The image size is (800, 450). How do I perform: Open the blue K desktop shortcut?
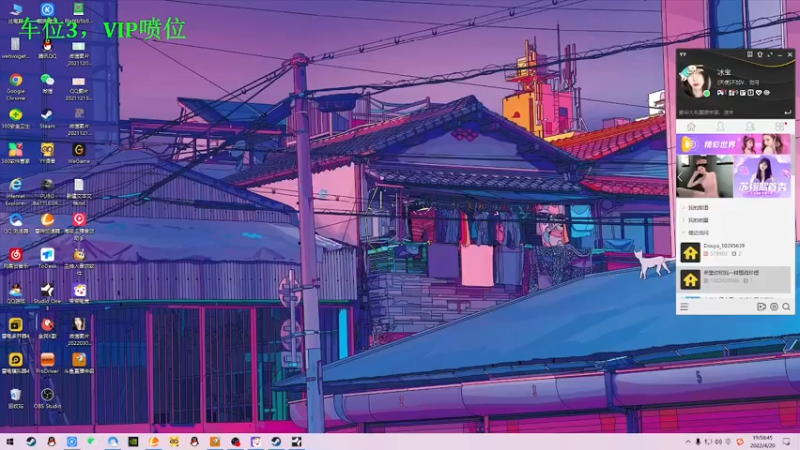[47, 14]
